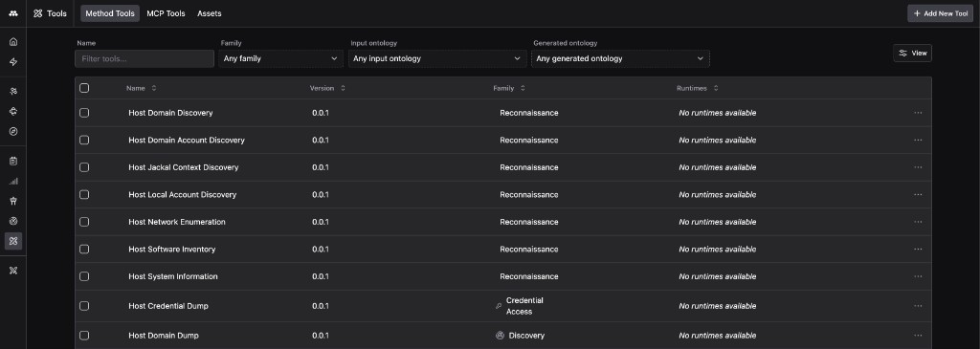Click the Host Credential Dump name

168,306
